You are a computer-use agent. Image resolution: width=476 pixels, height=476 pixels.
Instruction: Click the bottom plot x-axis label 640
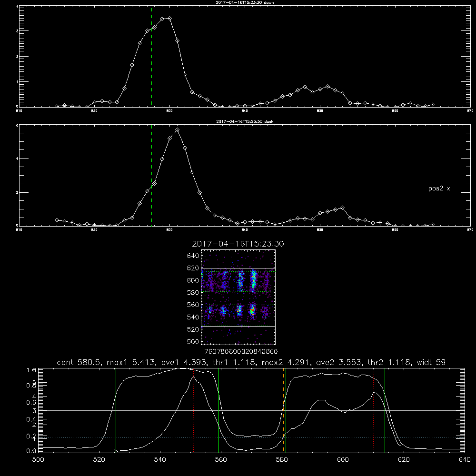pyautogui.click(x=465, y=460)
